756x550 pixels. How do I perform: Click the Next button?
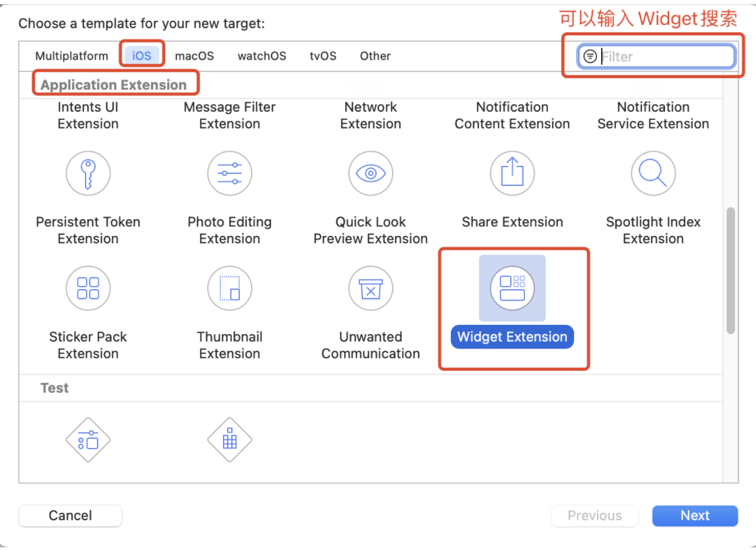click(695, 516)
